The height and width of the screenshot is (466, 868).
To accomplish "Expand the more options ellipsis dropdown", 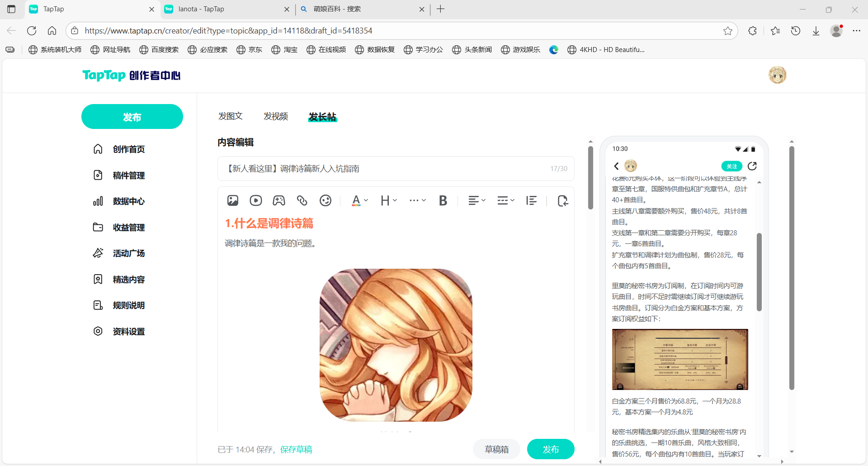I will tap(418, 200).
